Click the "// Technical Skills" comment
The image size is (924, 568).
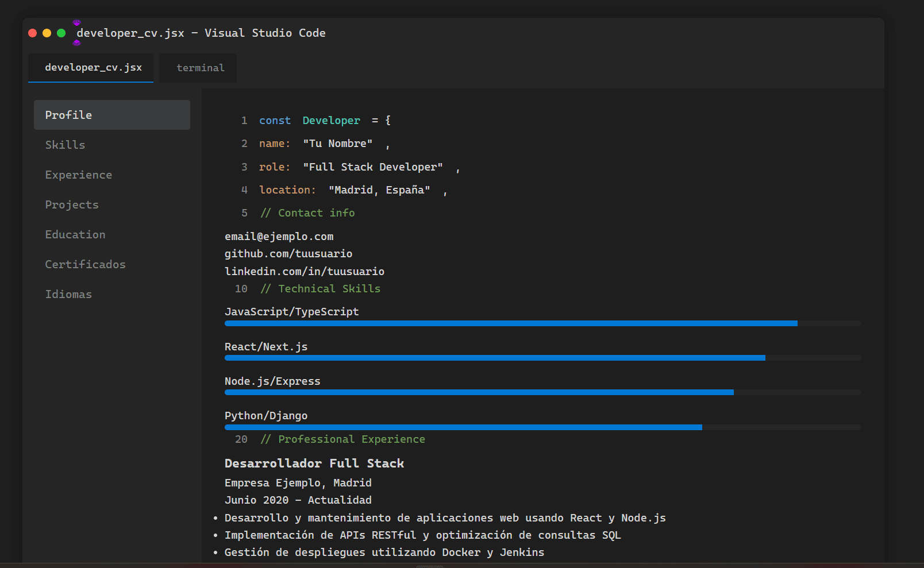click(320, 289)
